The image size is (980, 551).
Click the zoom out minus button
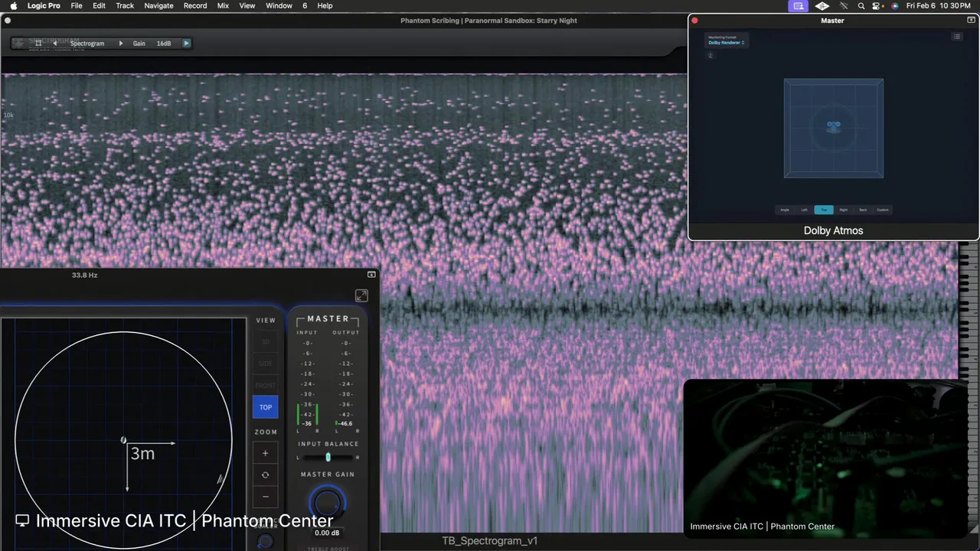(x=266, y=497)
